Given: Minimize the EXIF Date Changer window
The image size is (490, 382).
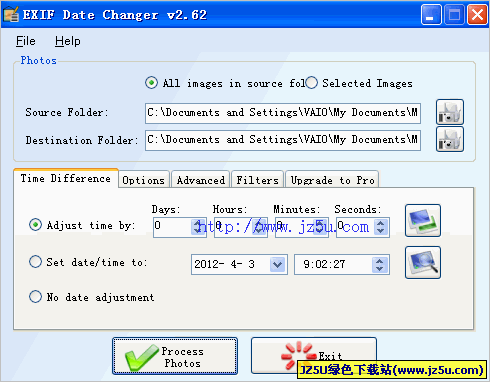Looking at the screenshot, I should tap(431, 15).
